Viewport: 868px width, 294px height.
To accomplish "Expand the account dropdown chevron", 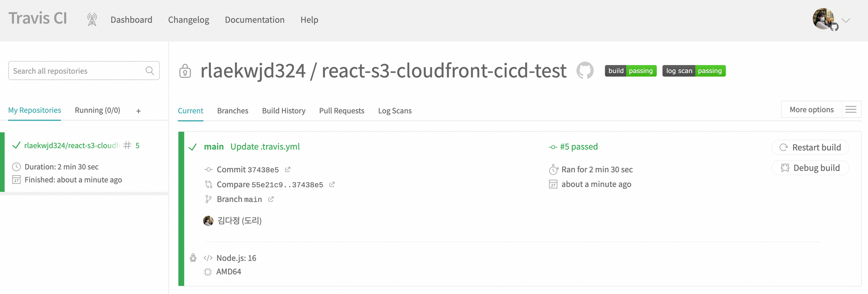I will tap(846, 20).
